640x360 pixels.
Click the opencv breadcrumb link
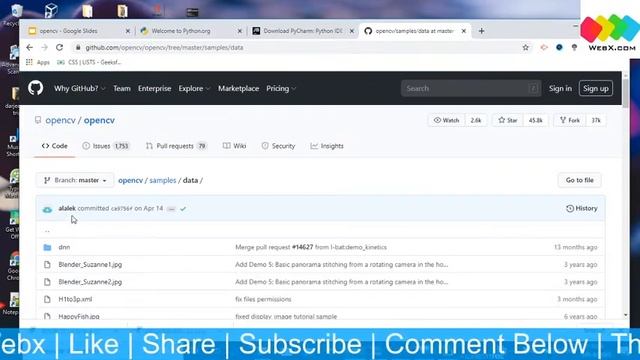pos(130,180)
